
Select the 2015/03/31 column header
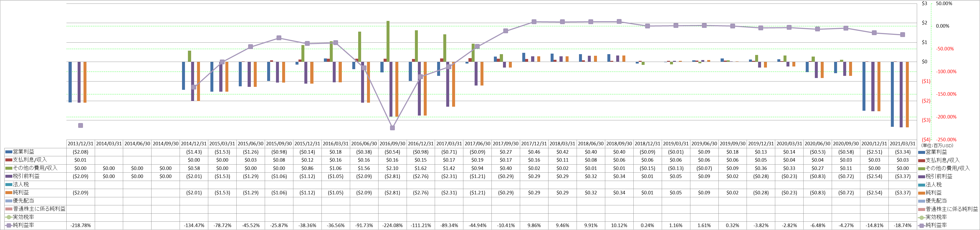click(222, 144)
